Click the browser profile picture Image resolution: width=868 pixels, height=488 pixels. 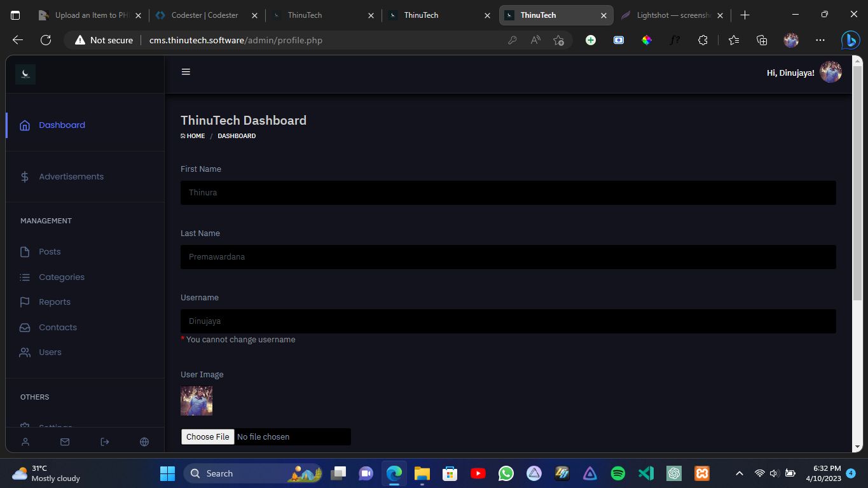point(791,40)
